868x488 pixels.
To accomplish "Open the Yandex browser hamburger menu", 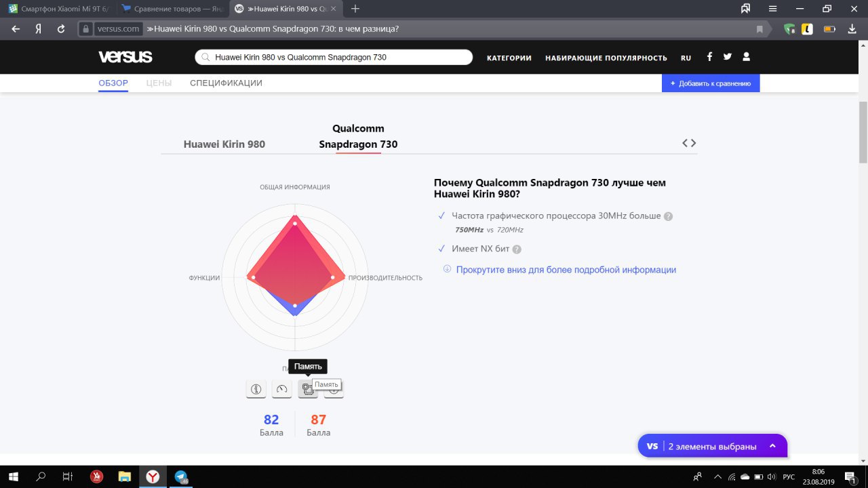I will coord(772,9).
